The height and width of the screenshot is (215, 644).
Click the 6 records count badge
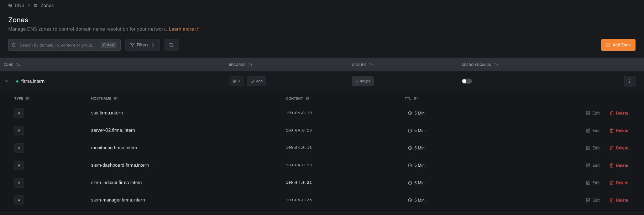tap(236, 81)
